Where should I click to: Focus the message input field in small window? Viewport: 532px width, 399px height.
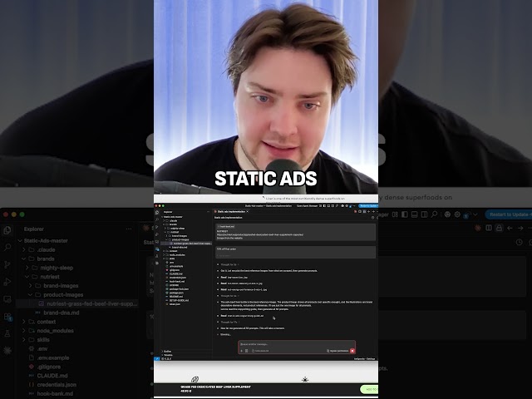pyautogui.click(x=297, y=344)
